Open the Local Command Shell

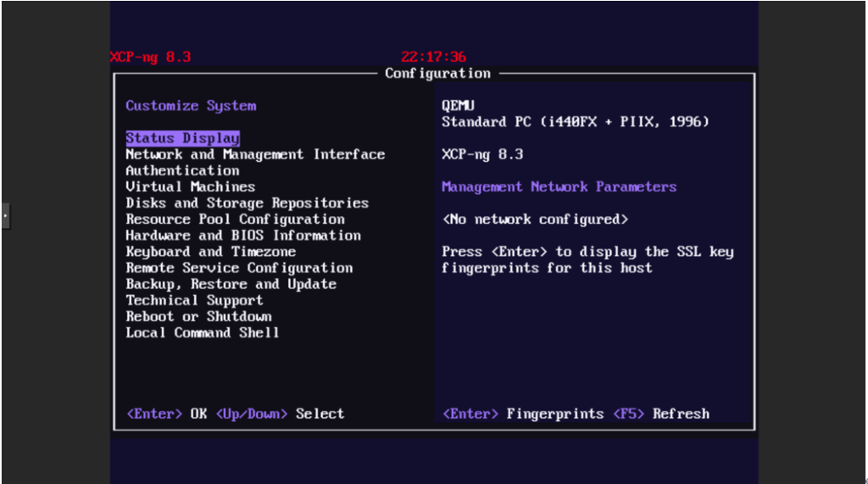[x=203, y=332]
